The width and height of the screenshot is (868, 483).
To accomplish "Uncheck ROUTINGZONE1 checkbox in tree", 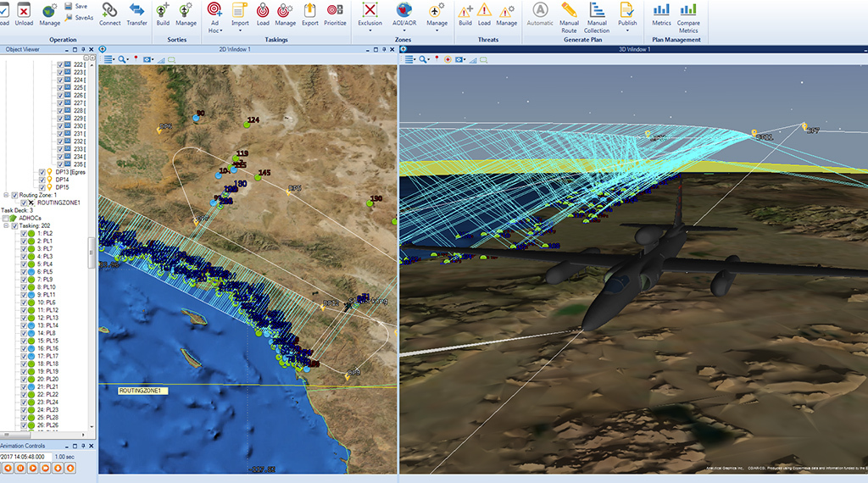I will click(25, 203).
